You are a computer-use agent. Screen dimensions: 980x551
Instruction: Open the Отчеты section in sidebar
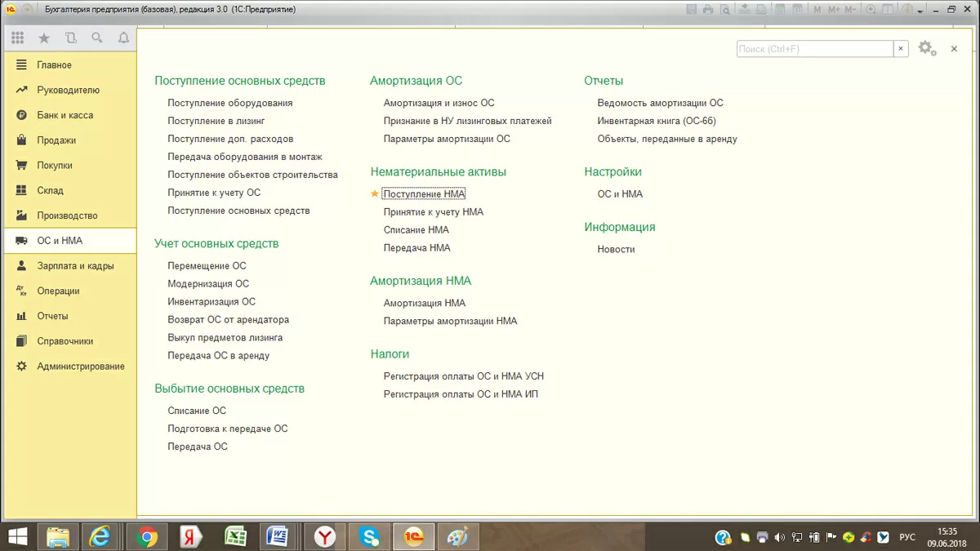click(69, 316)
